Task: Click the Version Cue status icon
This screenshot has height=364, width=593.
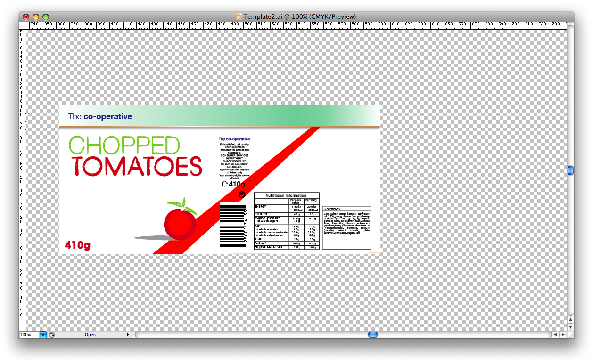Action: 52,335
